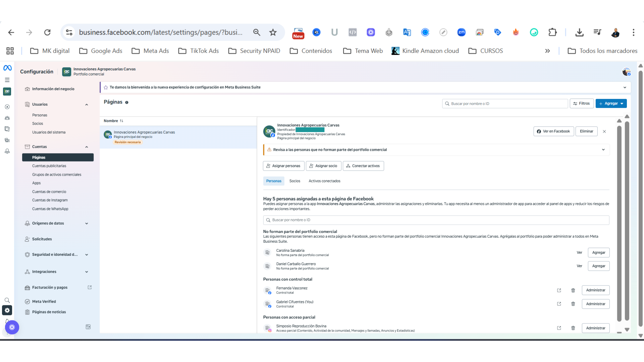644x362 pixels.
Task: Expand the Orígenes de datos section
Action: [x=87, y=223]
